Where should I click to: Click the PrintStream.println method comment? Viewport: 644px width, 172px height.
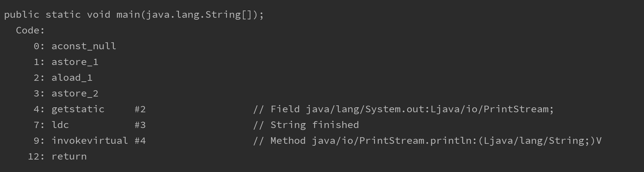point(427,141)
